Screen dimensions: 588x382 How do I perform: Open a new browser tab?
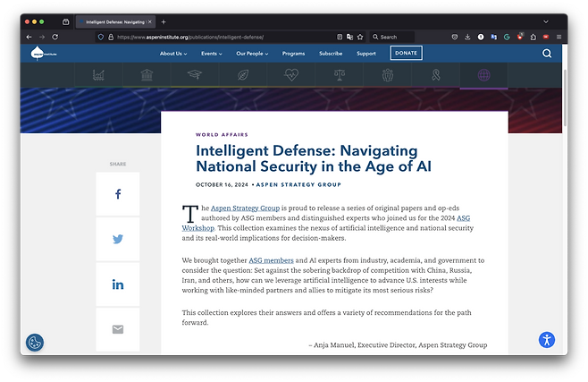[x=164, y=21]
